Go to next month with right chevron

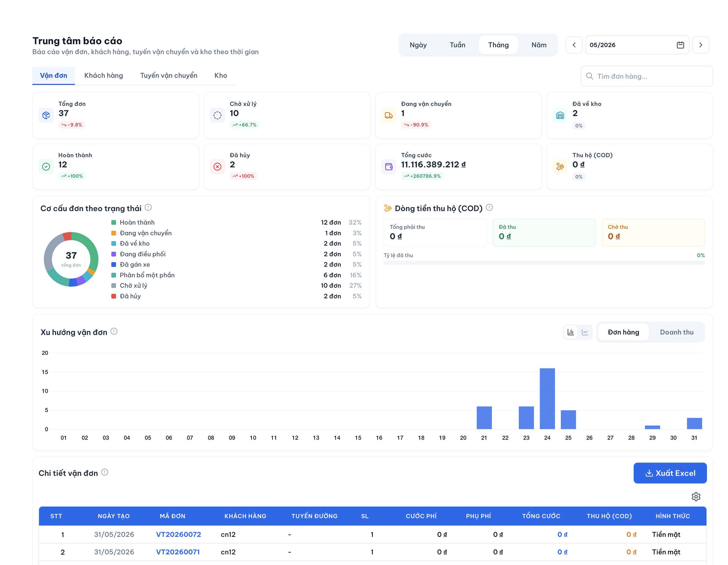pyautogui.click(x=700, y=45)
